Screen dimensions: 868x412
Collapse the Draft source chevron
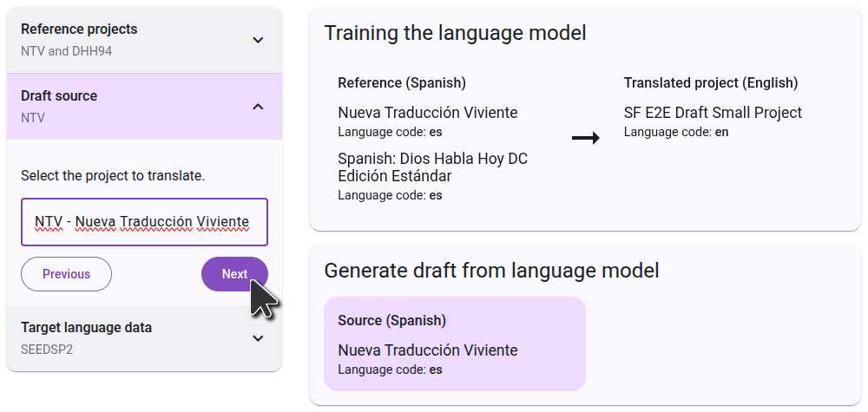(258, 107)
